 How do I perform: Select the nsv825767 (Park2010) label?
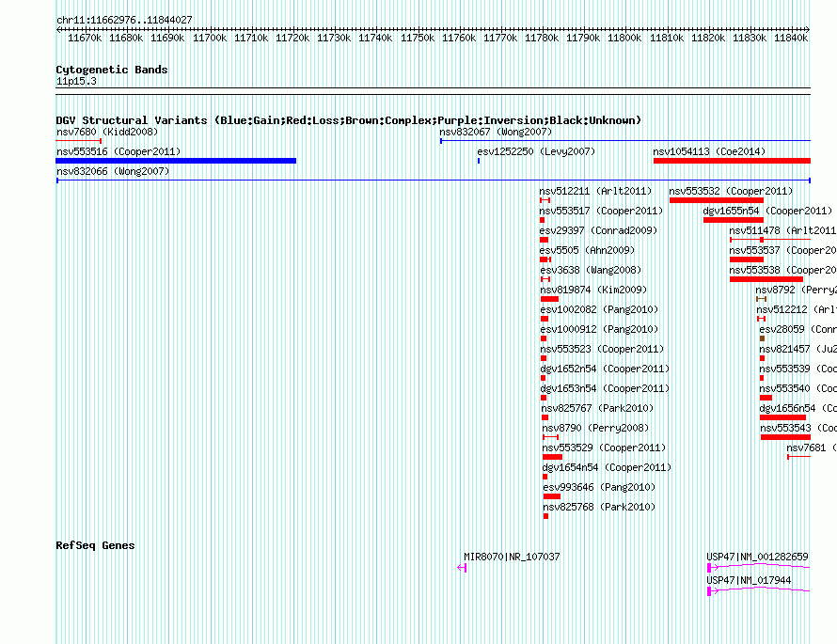click(597, 408)
